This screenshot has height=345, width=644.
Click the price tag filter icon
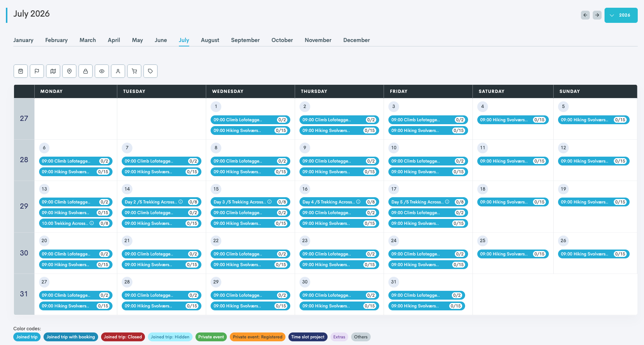click(x=150, y=71)
